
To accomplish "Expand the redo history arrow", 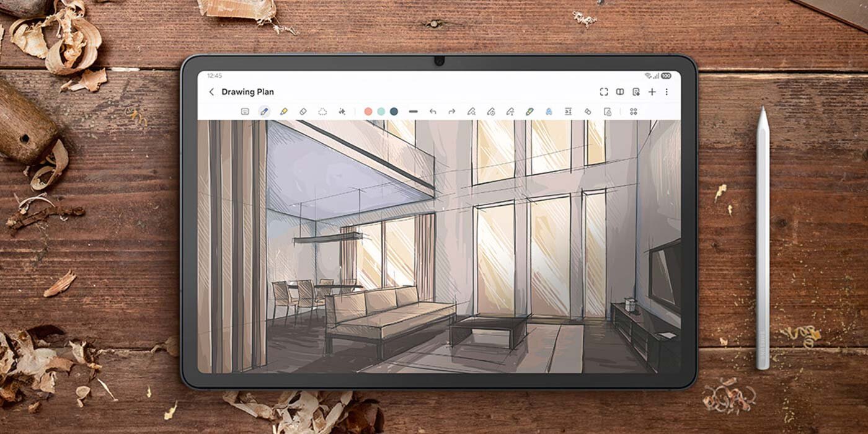I will [453, 112].
